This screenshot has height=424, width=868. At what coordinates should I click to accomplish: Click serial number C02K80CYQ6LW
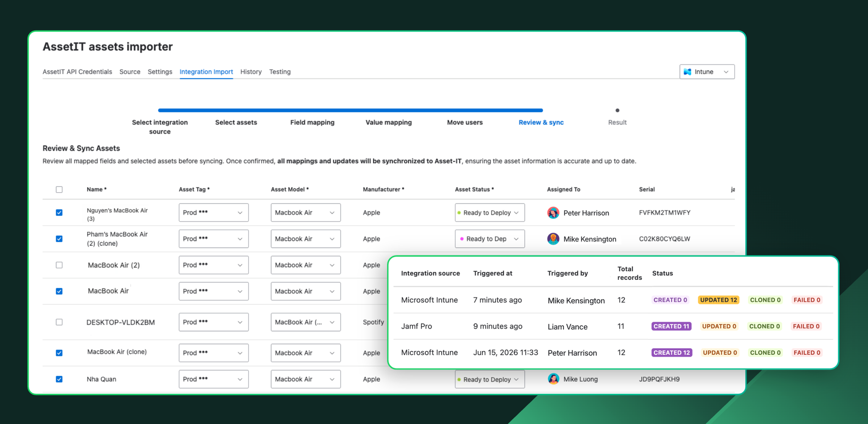[664, 239]
